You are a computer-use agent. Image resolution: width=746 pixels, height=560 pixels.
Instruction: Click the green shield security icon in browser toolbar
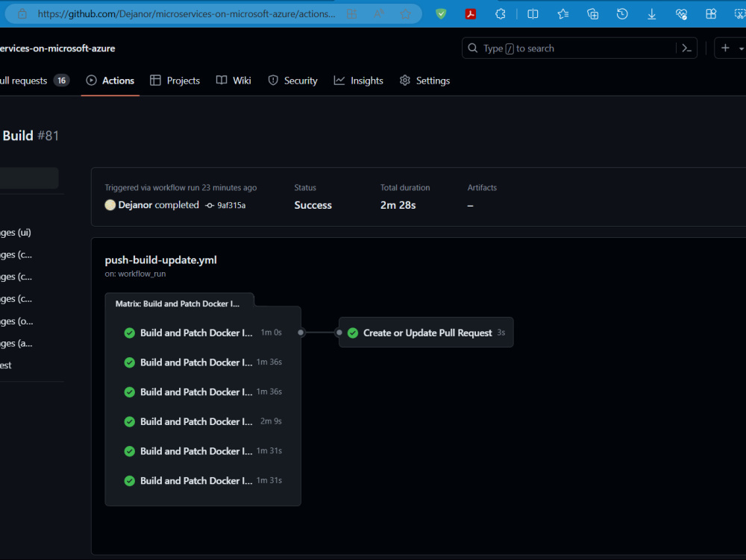click(x=441, y=13)
